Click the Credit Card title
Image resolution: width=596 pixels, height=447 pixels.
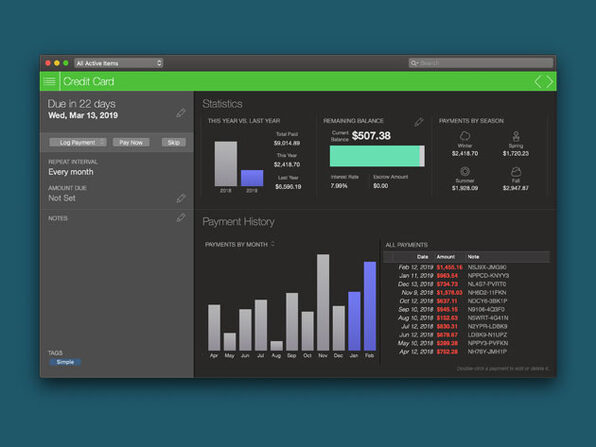coord(89,81)
